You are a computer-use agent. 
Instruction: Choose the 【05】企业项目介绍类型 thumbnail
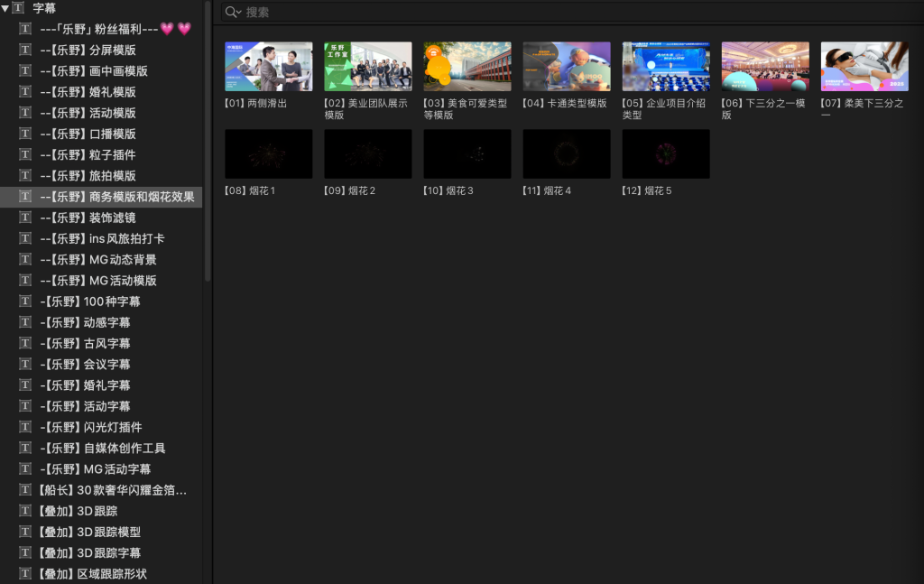[666, 66]
